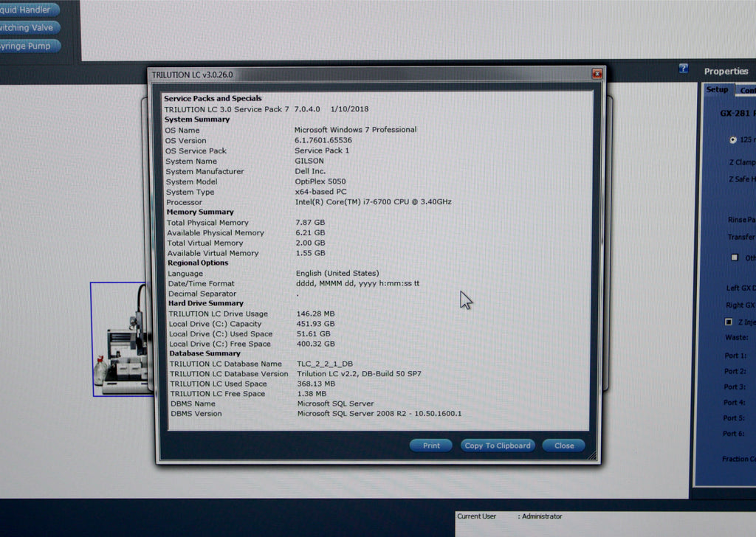
Task: Select the Database Version value text
Action: [360, 374]
